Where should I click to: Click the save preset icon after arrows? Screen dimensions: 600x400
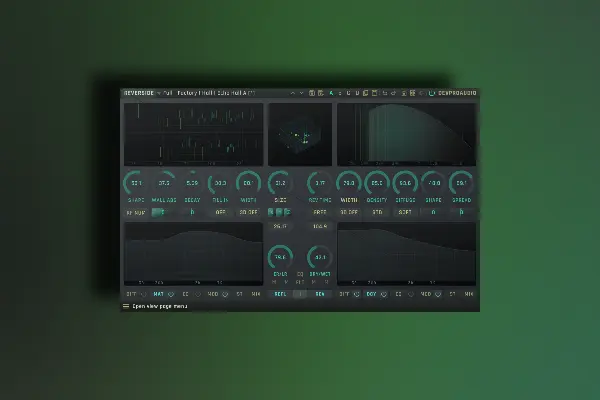[311, 93]
